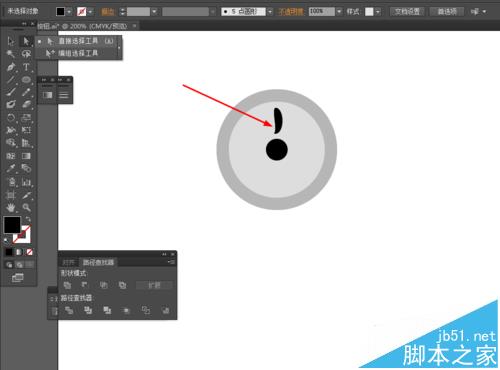Select the Symbol Sprayer tool
500x370 pixels.
click(11, 182)
